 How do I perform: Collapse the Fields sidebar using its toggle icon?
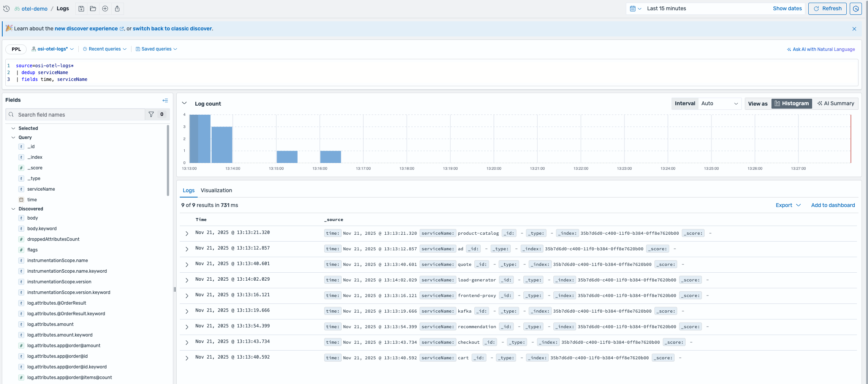165,100
